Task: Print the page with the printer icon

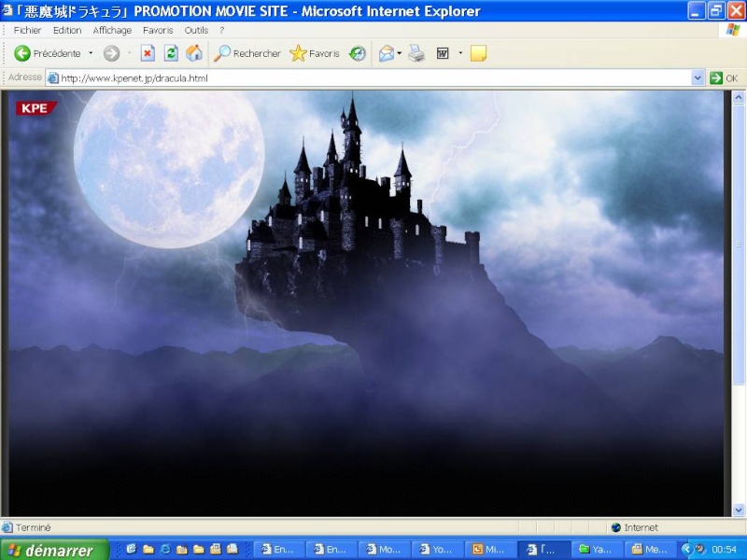Action: coord(416,53)
